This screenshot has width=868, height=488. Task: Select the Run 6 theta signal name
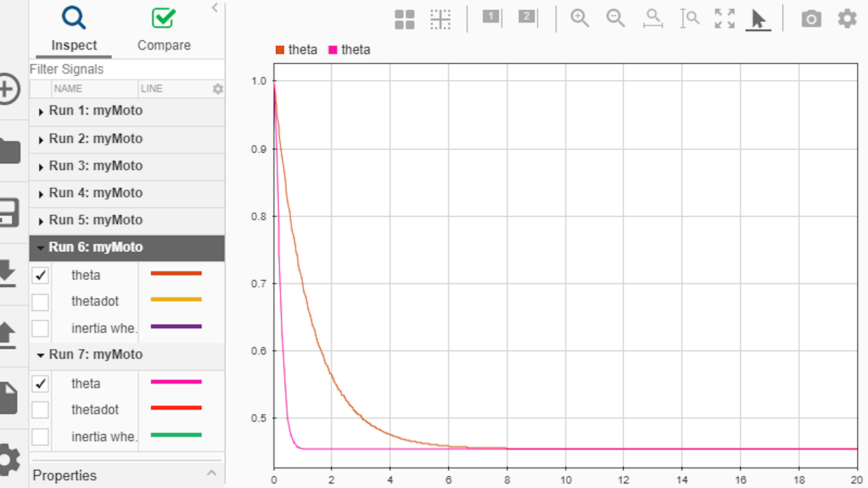click(86, 275)
